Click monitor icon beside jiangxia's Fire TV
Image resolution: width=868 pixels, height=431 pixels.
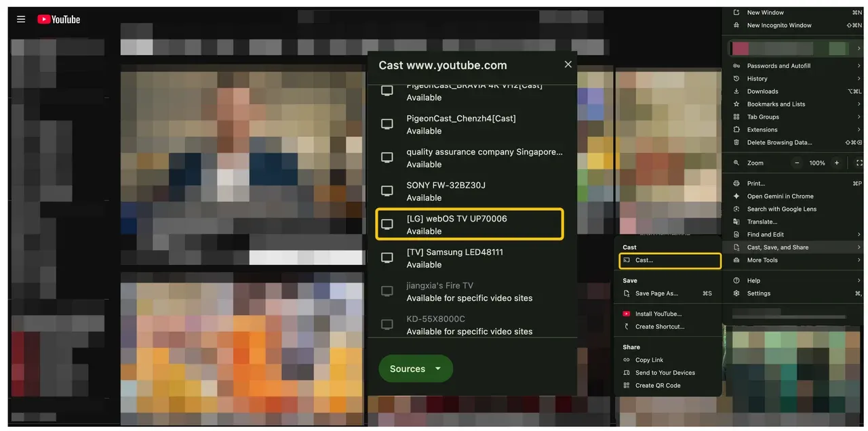click(x=387, y=291)
